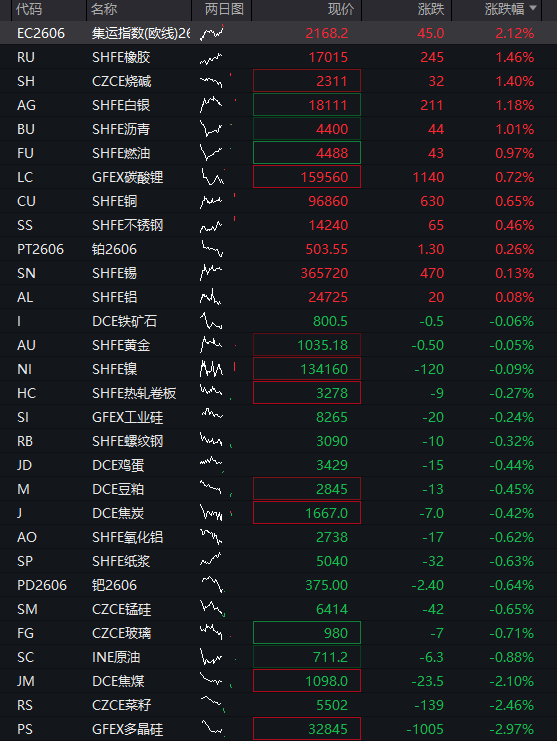Open the SHFE铜 contract row
This screenshot has width=557, height=741.
pyautogui.click(x=278, y=201)
